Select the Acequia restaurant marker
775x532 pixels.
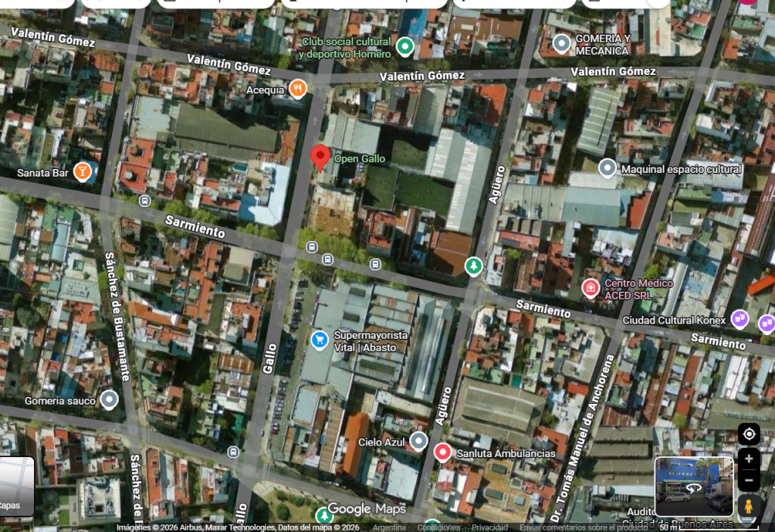pos(298,89)
